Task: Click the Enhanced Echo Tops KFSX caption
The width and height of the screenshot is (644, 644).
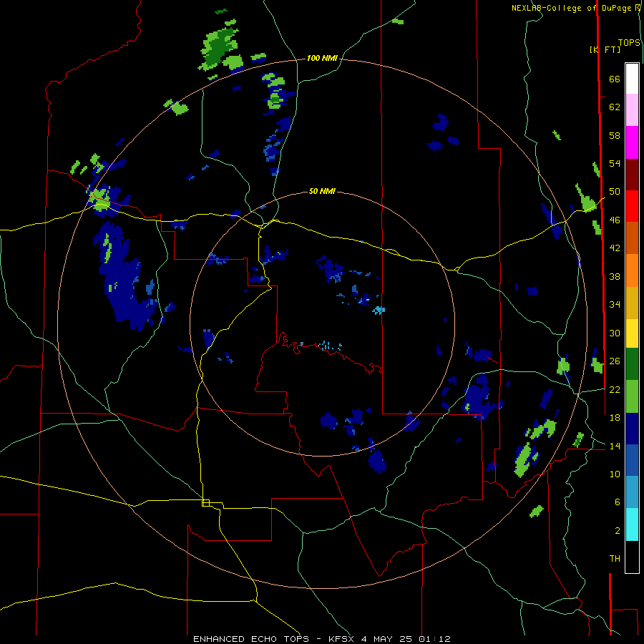Action: [x=322, y=639]
